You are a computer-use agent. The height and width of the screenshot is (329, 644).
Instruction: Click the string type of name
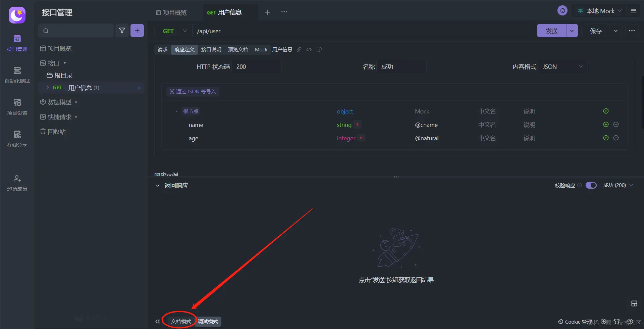[x=344, y=125]
